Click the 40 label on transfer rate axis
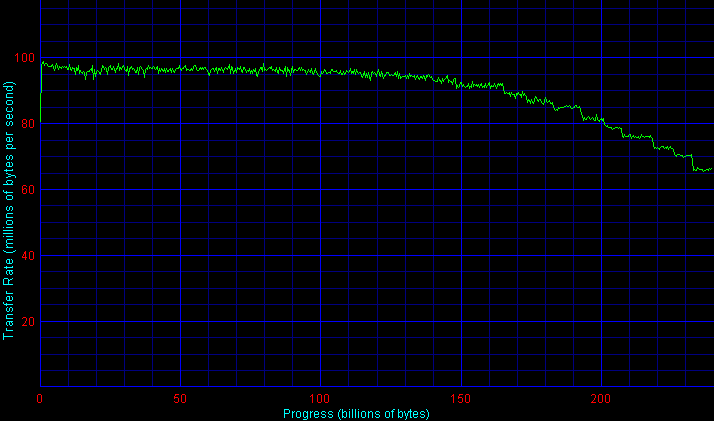714x421 pixels. [x=28, y=256]
